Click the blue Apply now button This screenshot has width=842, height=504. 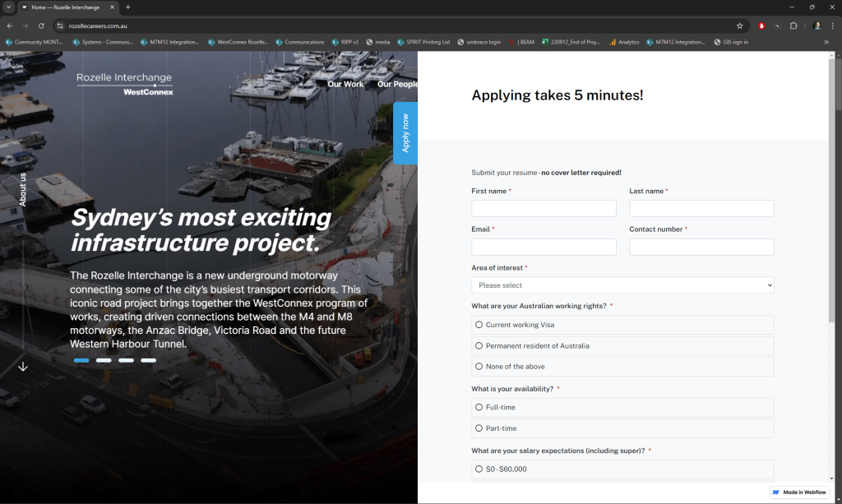coord(405,133)
